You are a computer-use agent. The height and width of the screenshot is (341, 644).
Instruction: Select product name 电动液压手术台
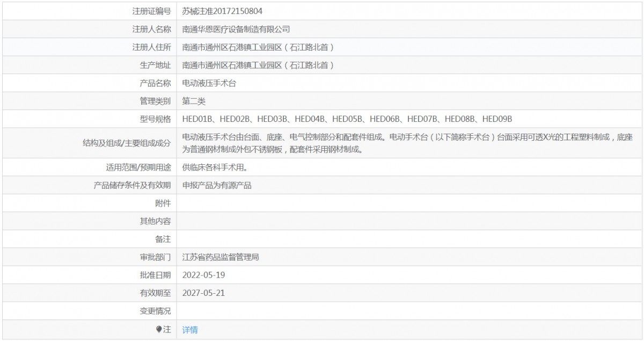209,83
